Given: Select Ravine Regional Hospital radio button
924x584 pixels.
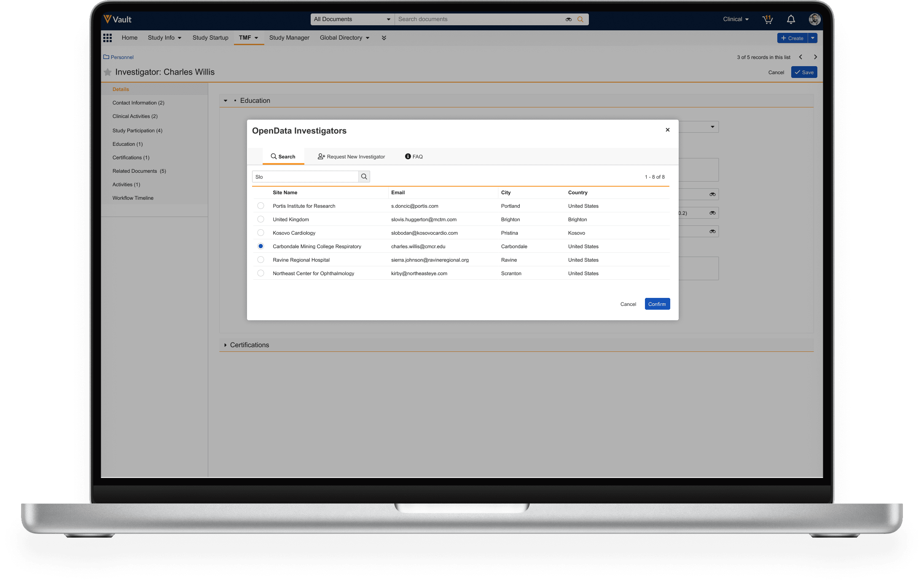Looking at the screenshot, I should pyautogui.click(x=261, y=260).
